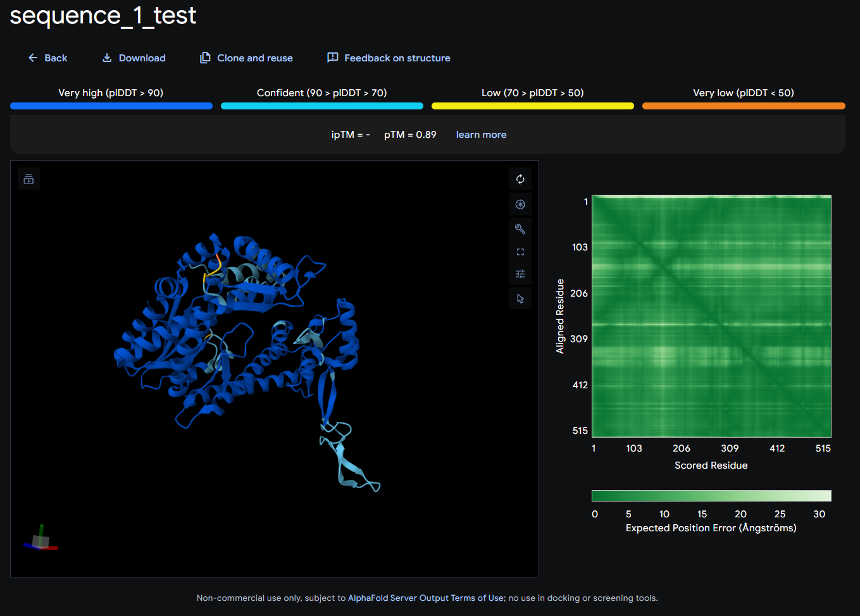This screenshot has height=616, width=860.
Task: Click the Confident pLDDT cyan bar
Action: pos(321,106)
